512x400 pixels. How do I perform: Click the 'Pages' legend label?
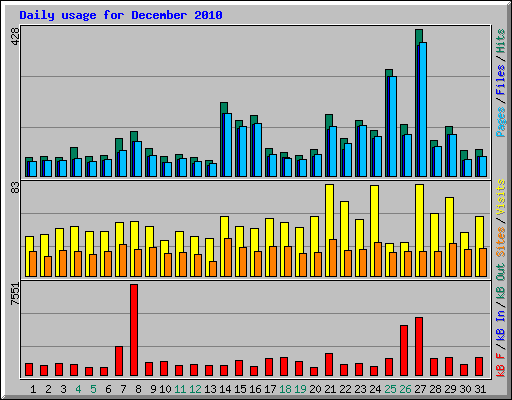[501, 122]
